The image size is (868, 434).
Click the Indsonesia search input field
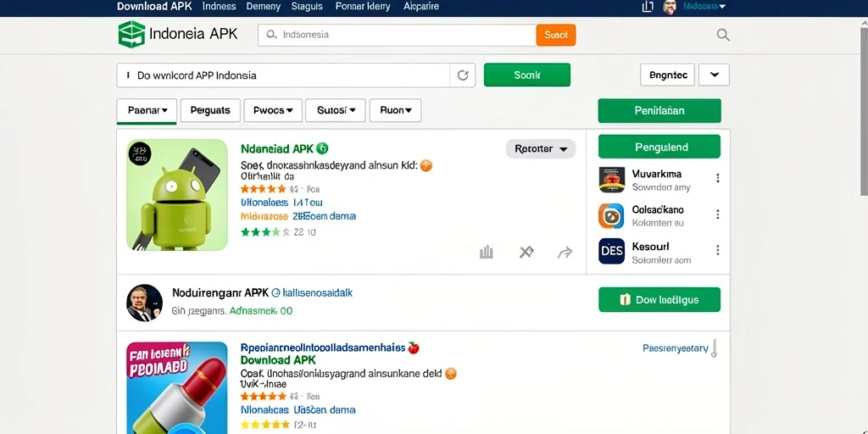click(397, 35)
